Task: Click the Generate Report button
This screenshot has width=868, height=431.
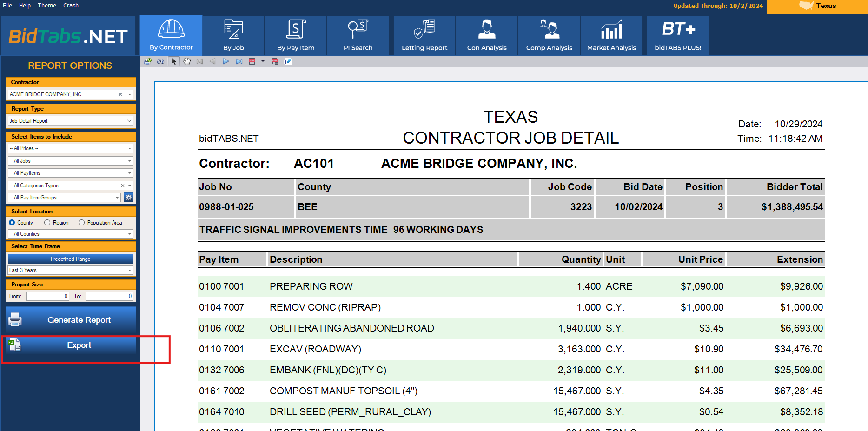Action: tap(71, 320)
